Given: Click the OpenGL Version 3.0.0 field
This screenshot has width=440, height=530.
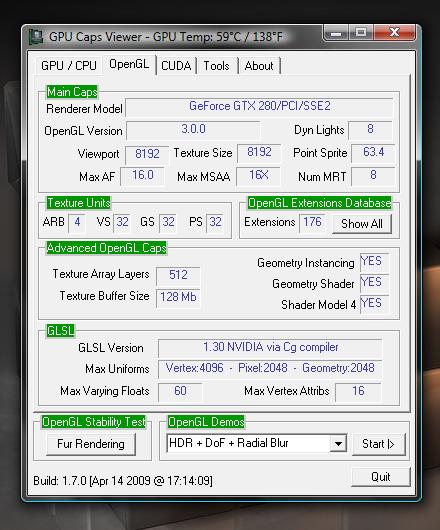Looking at the screenshot, I should 193,130.
